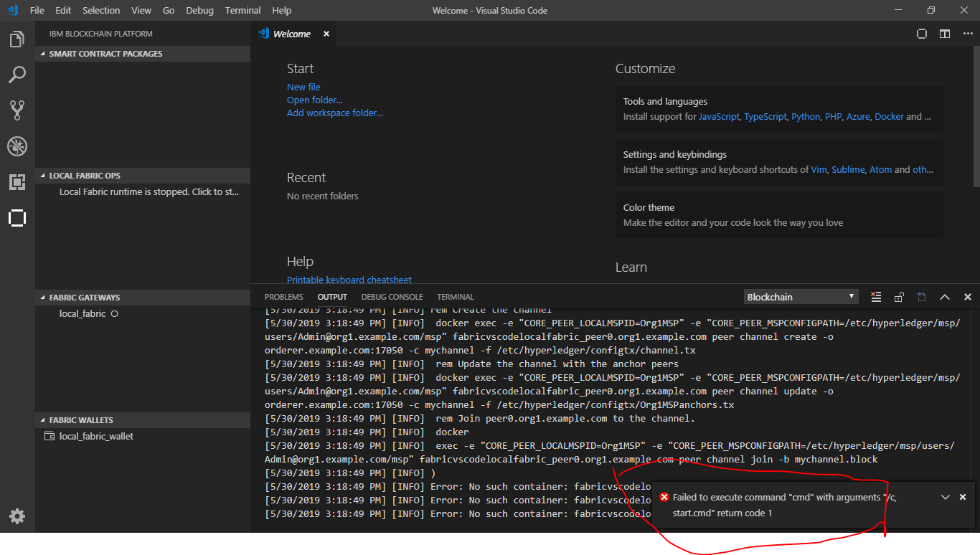Maximize the bottom panel
This screenshot has height=555, width=980.
(x=945, y=296)
